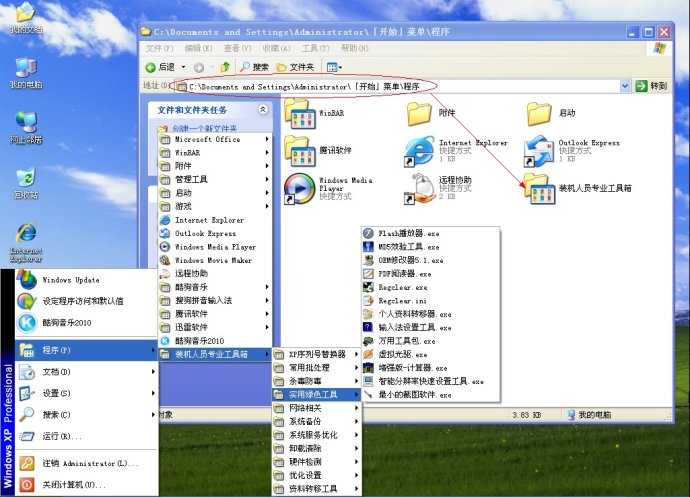
Task: Open Windows Media Player shortcut in window
Action: 299,188
